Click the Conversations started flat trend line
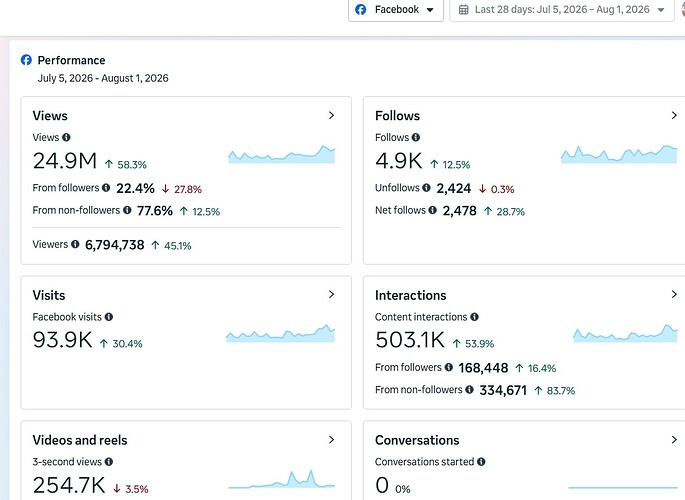 tap(623, 487)
